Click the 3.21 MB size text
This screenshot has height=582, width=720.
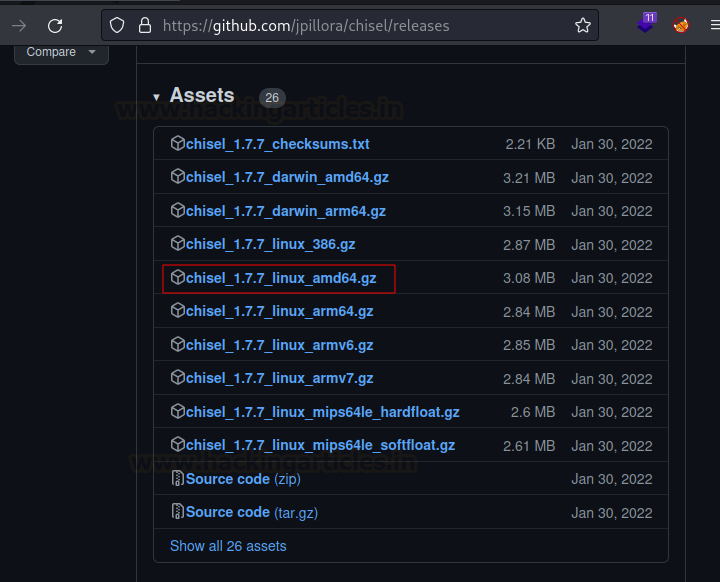pyautogui.click(x=529, y=178)
